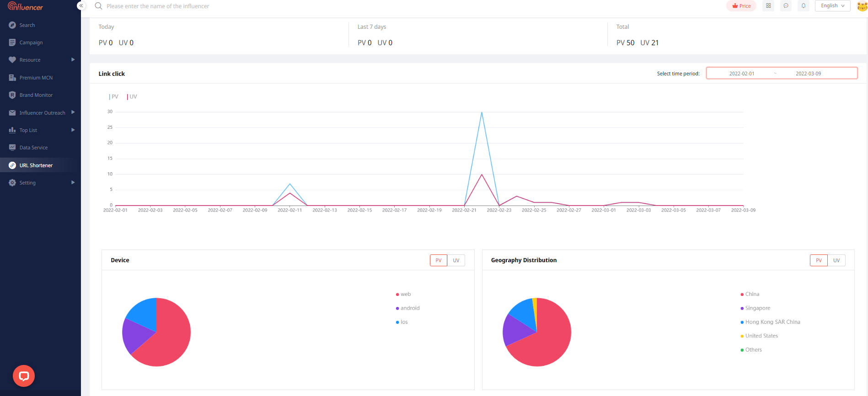The image size is (868, 396).
Task: Open the Search sidebar icon
Action: point(12,25)
